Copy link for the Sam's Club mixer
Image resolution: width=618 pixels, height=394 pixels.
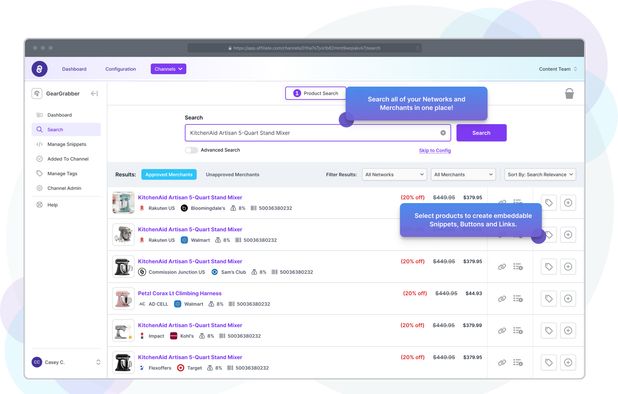point(502,267)
